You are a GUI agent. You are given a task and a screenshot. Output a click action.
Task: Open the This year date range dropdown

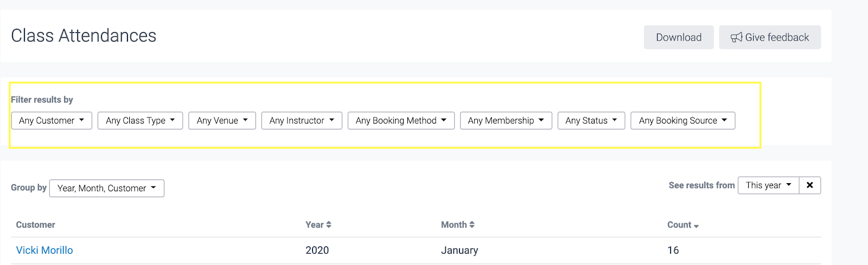(768, 185)
